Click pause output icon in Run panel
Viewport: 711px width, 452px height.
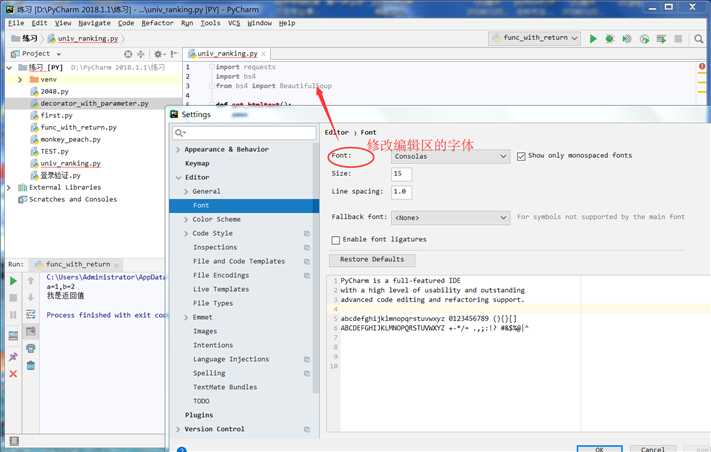coord(13,315)
